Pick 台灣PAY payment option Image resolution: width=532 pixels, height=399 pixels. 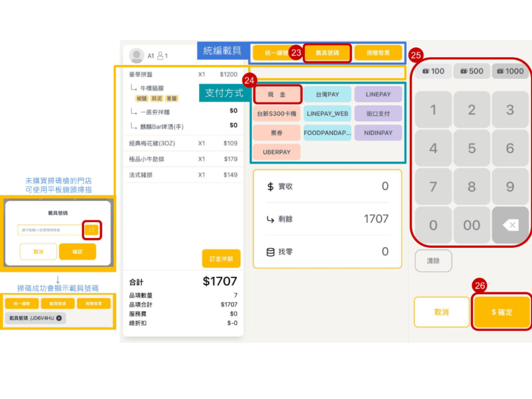(327, 95)
